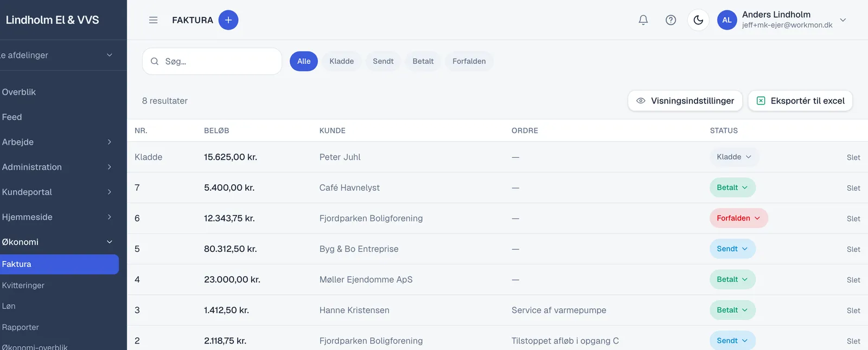The image size is (868, 350).
Task: Select Faktura in the sidebar
Action: [59, 264]
